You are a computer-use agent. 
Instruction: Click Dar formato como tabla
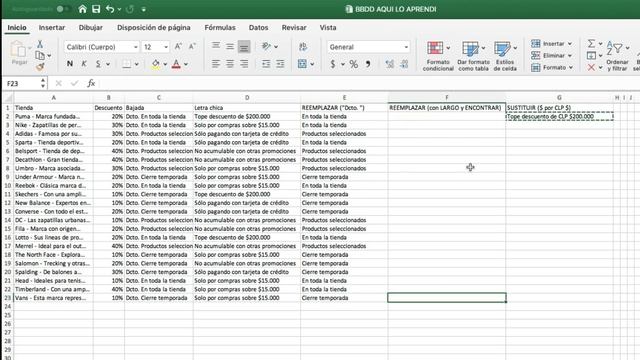(473, 56)
